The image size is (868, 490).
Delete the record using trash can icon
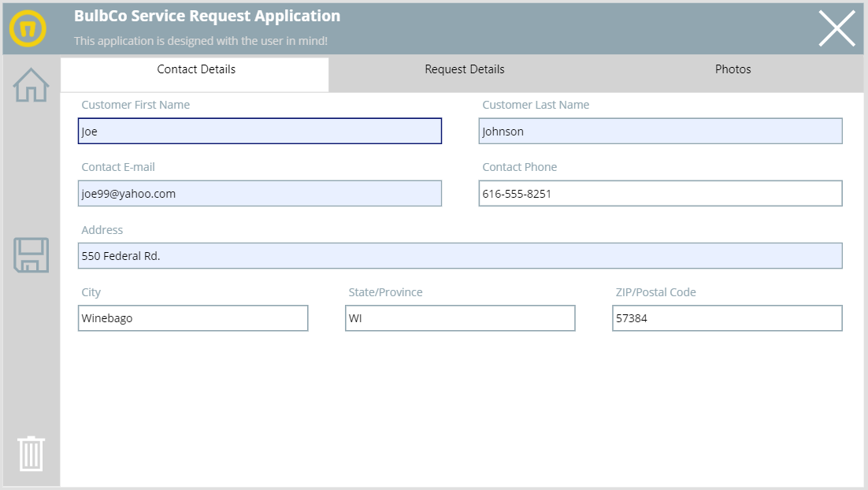(x=31, y=454)
